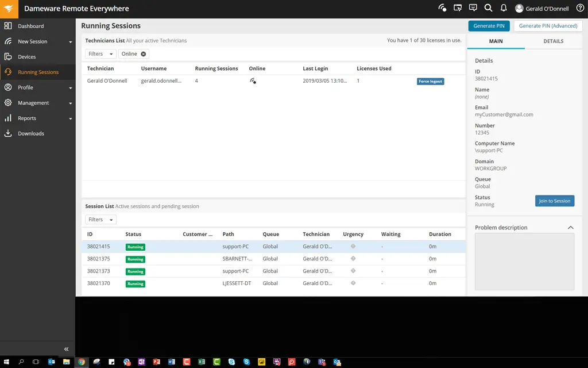Screen dimensions: 588x368
Task: Collapse the sidebar with double-chevron icon
Action: 66,349
